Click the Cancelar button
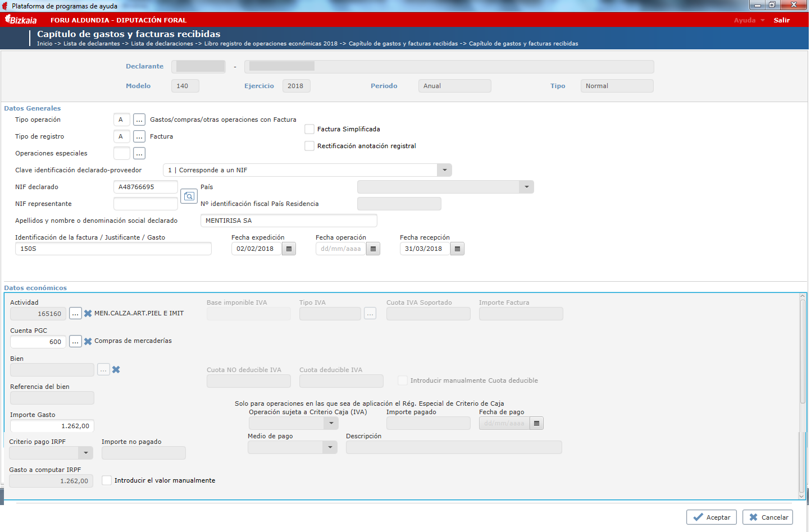Image resolution: width=811 pixels, height=532 pixels. (768, 517)
